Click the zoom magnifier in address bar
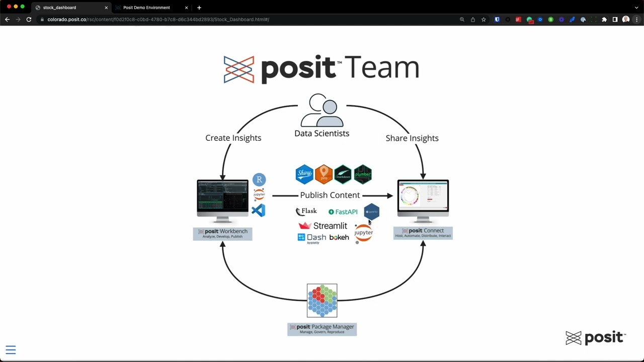The width and height of the screenshot is (644, 362). click(x=462, y=20)
